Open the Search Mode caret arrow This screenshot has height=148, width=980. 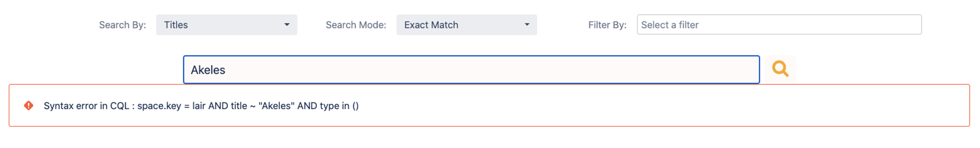tap(527, 25)
